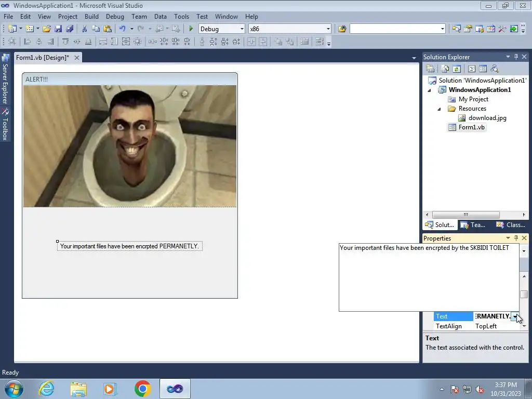Switch to the Team Explorer panel tab
This screenshot has height=399, width=532.
(473, 224)
